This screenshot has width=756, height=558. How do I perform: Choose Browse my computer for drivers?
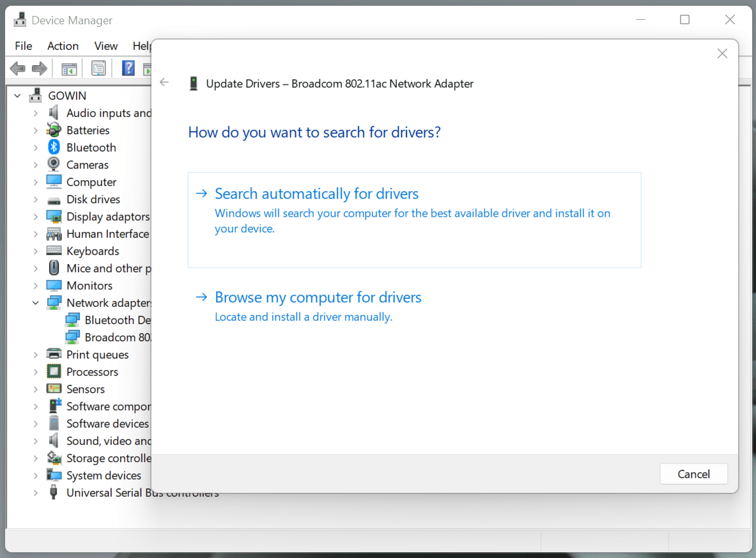click(x=318, y=297)
